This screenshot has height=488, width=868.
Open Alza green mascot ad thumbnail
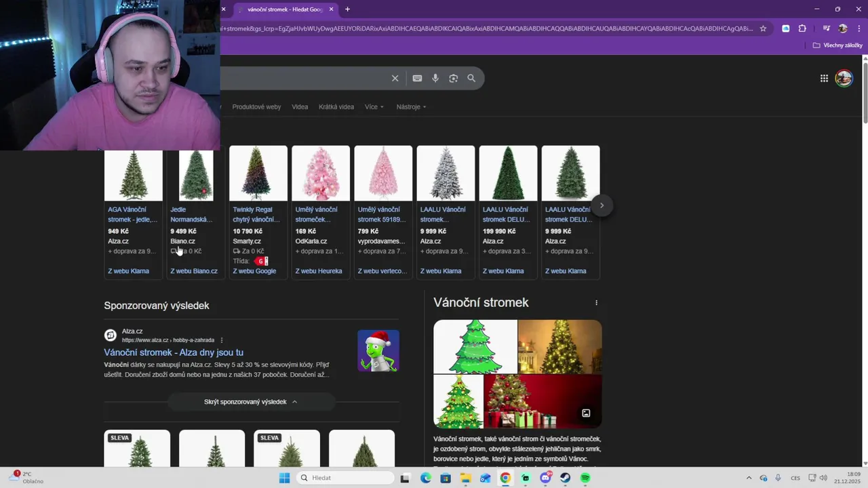(x=378, y=350)
